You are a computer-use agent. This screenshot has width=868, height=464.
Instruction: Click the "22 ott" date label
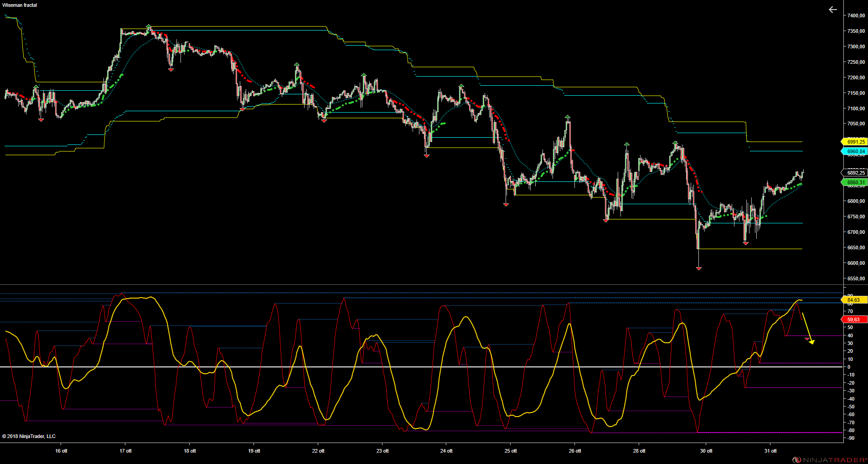(318, 451)
